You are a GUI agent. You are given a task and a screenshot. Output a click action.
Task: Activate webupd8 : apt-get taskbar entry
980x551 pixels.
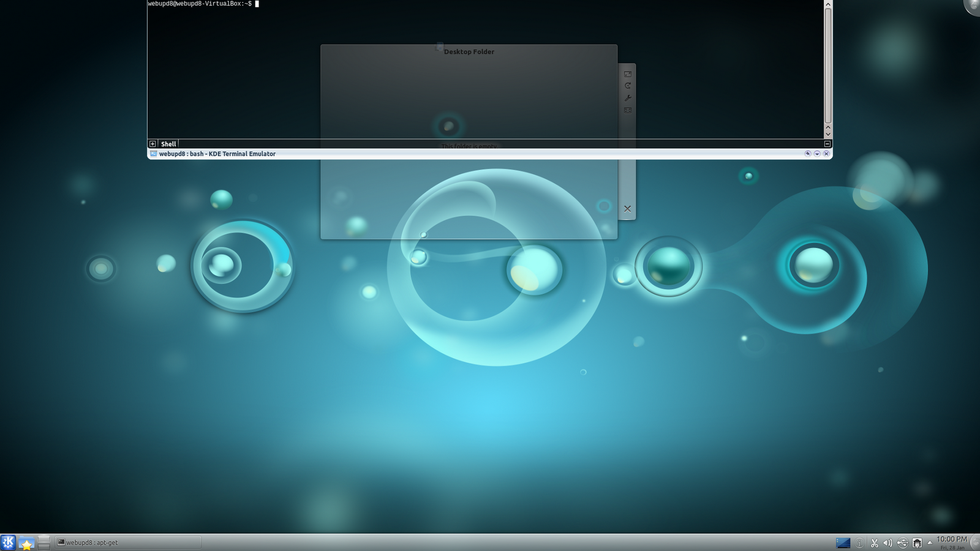click(x=128, y=542)
